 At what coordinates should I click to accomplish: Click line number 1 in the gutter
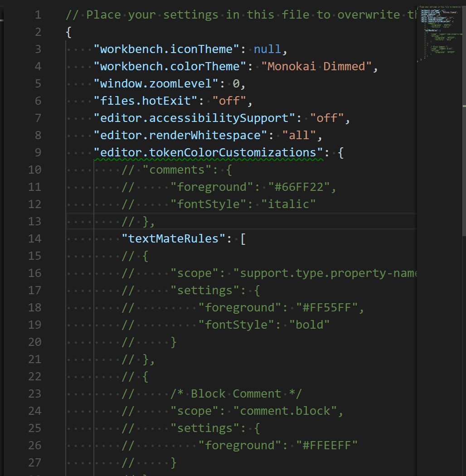pyautogui.click(x=38, y=15)
